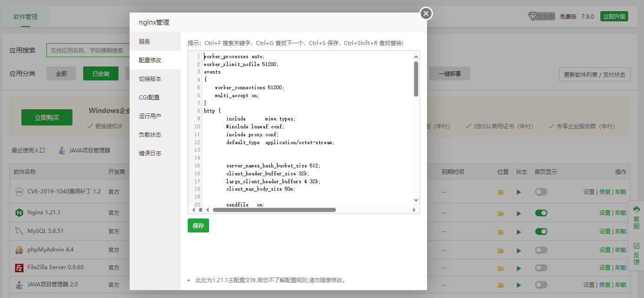The image size is (644, 298).
Task: Close the nginx管理 dialog
Action: point(426,13)
